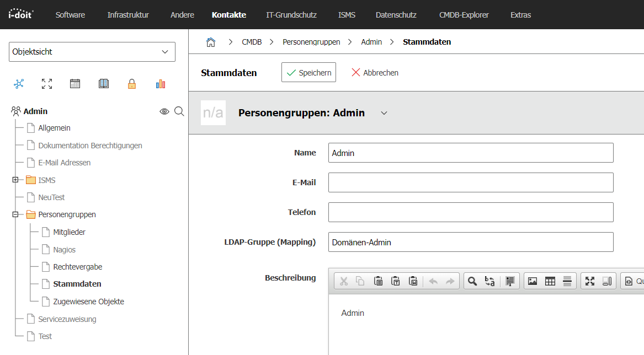The width and height of the screenshot is (644, 355).
Task: Open the ISMS top menu
Action: point(347,15)
